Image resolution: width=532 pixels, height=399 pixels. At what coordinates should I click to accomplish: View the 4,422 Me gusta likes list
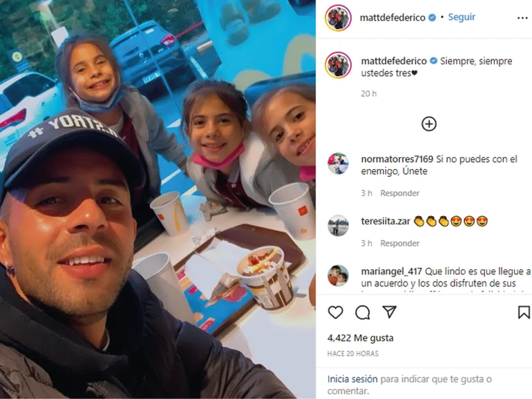click(x=361, y=338)
